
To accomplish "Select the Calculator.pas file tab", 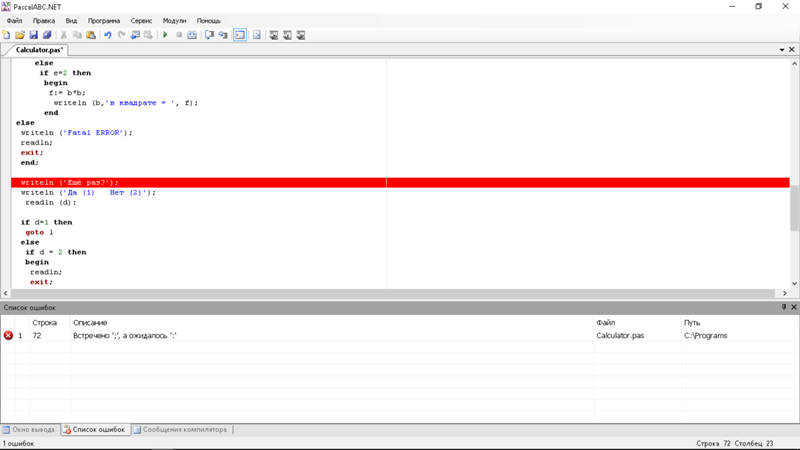I will (x=39, y=50).
